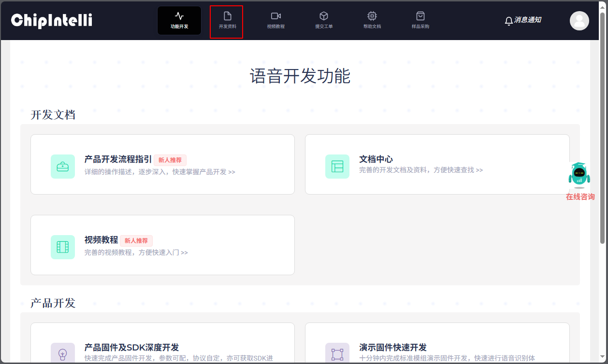The image size is (608, 364).
Task: Open 文档中心 card title
Action: (376, 159)
